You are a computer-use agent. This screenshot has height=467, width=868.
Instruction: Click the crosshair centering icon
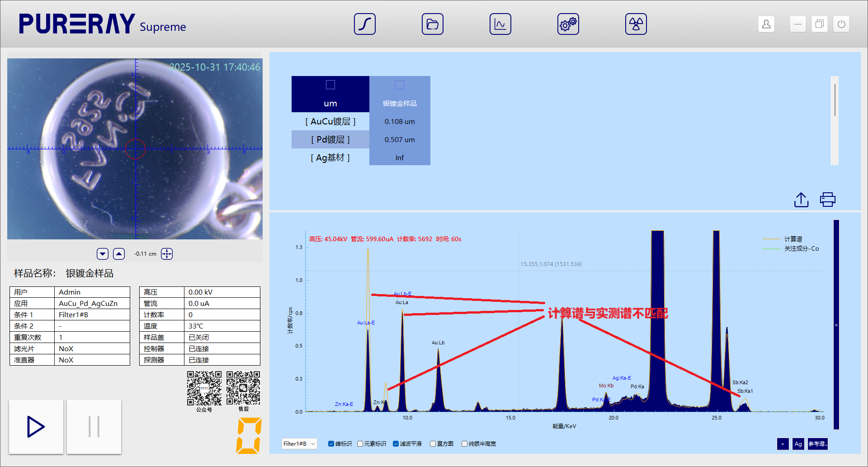167,254
